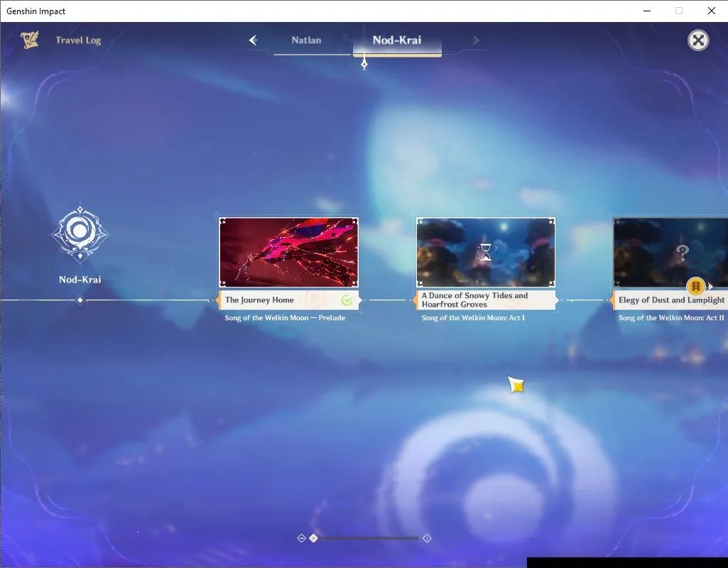Click the timeline slider handle
This screenshot has height=568, width=728.
314,538
